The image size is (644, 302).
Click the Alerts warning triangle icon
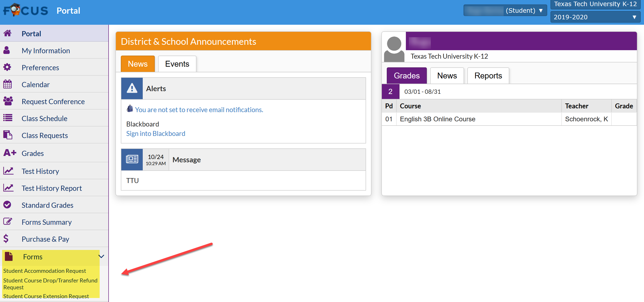(x=132, y=89)
